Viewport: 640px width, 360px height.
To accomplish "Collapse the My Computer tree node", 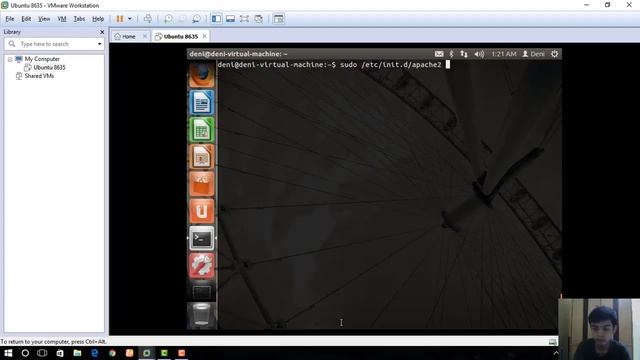I will (x=10, y=59).
